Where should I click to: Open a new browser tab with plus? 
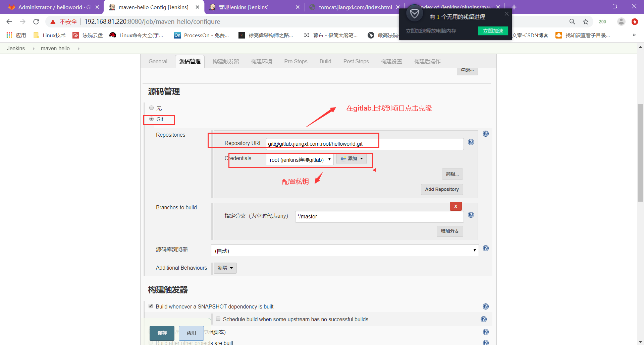514,7
